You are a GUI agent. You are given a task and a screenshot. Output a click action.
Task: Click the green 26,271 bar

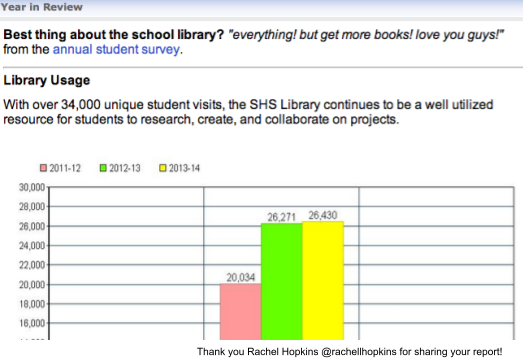pos(282,282)
